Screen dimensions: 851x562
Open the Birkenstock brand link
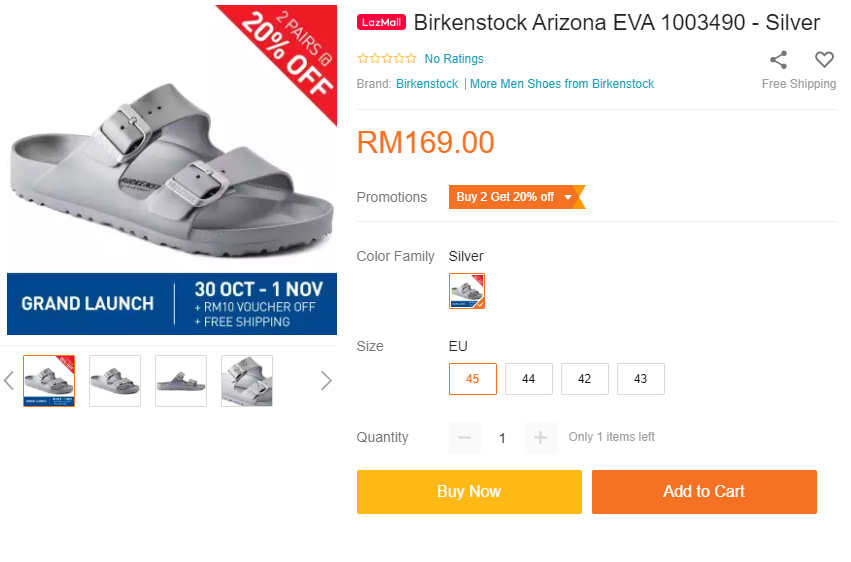[x=427, y=84]
